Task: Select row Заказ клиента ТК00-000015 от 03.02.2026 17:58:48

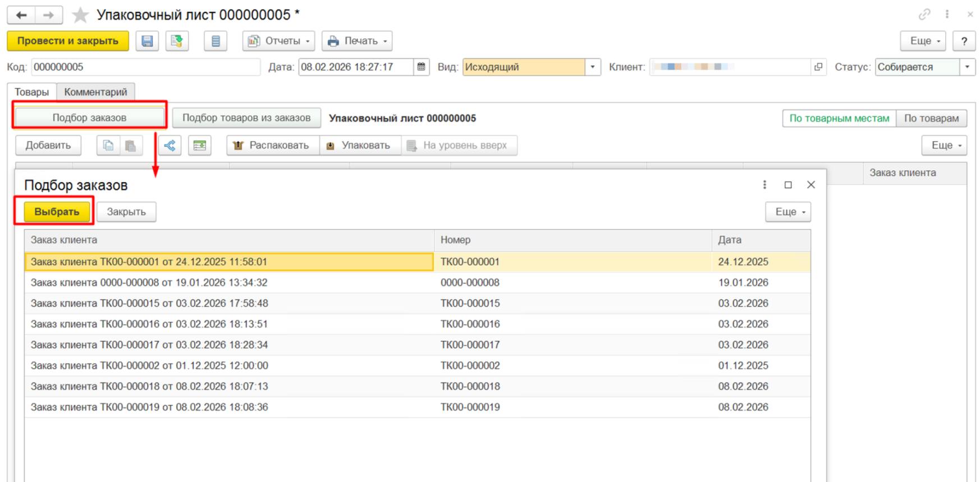Action: click(x=418, y=303)
